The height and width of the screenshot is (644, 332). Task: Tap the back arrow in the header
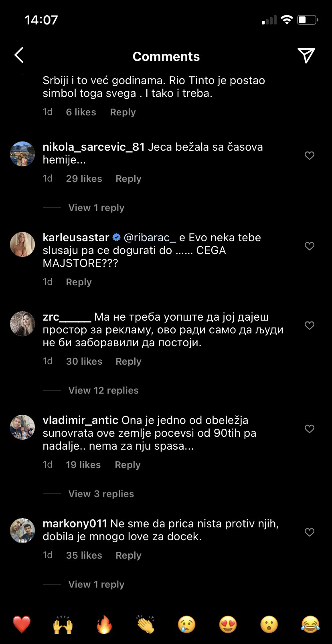[19, 55]
